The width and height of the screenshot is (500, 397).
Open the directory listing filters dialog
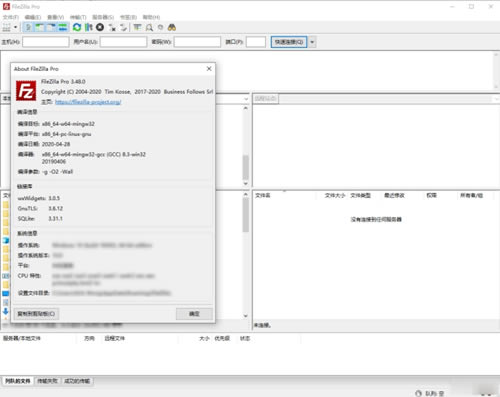click(x=137, y=27)
